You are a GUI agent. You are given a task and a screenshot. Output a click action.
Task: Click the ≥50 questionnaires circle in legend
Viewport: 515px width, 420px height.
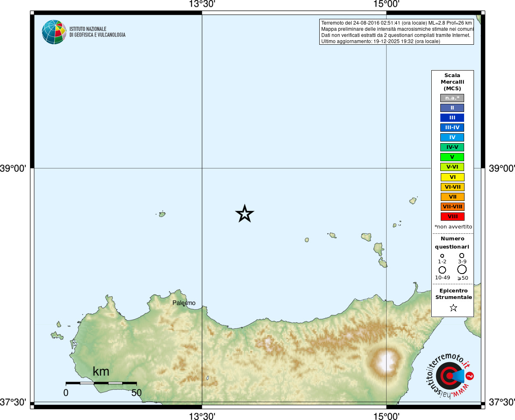[x=462, y=269]
